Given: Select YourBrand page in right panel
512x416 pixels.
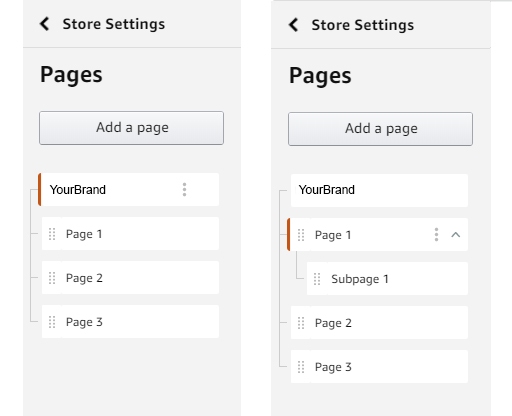Looking at the screenshot, I should tap(379, 190).
